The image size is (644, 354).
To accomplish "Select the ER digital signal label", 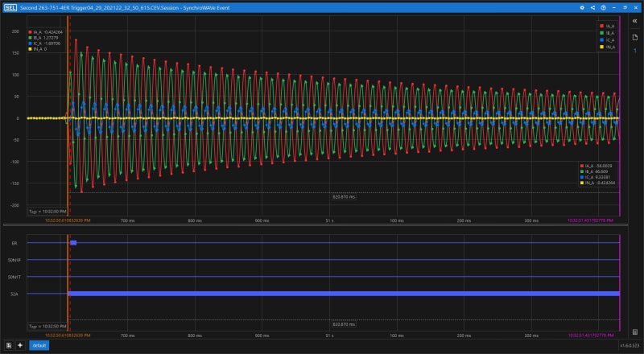I will tap(14, 243).
